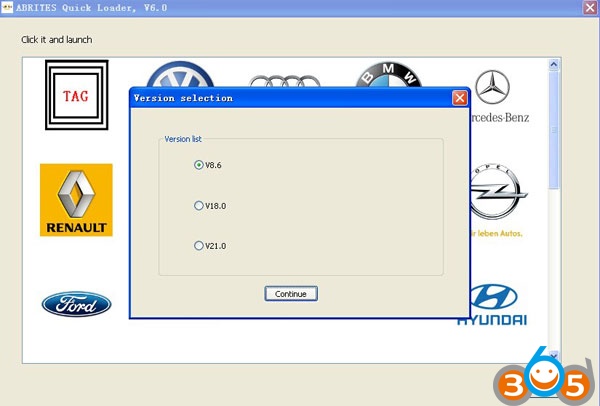Viewport: 600px width, 406px height.
Task: Open the BMW brand icon
Action: (388, 75)
